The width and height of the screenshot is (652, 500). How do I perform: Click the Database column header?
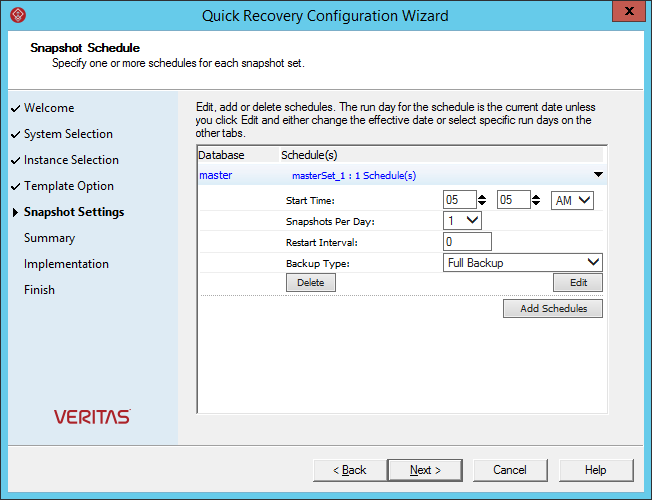[221, 155]
